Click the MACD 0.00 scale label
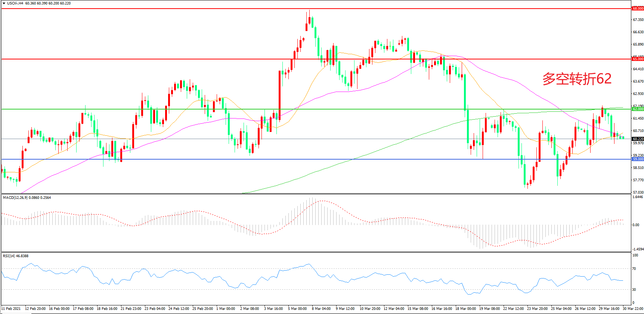Viewport: 644px width, 314px height. [635, 225]
